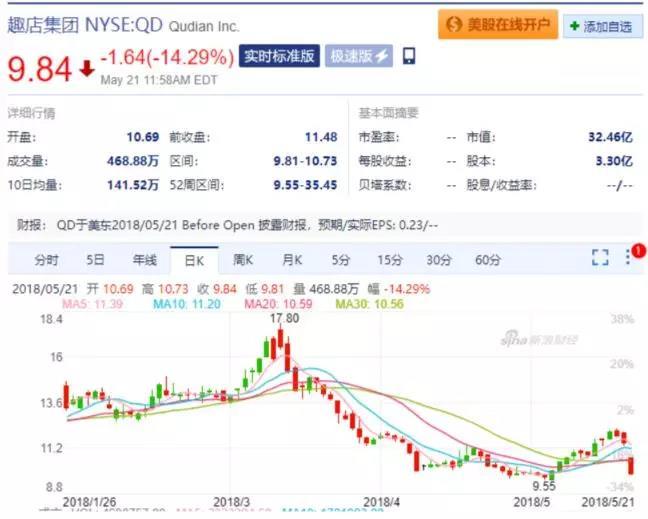Click the current price 9.84

[x=40, y=69]
